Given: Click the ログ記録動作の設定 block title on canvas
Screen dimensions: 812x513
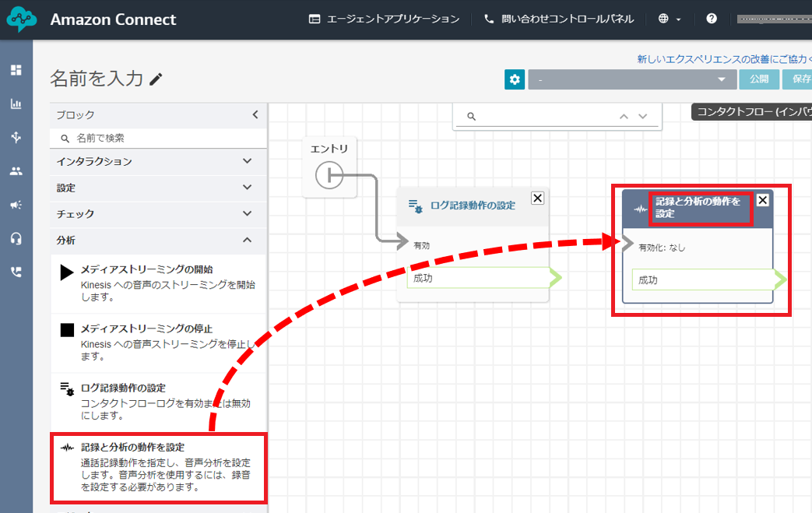Looking at the screenshot, I should pos(473,206).
